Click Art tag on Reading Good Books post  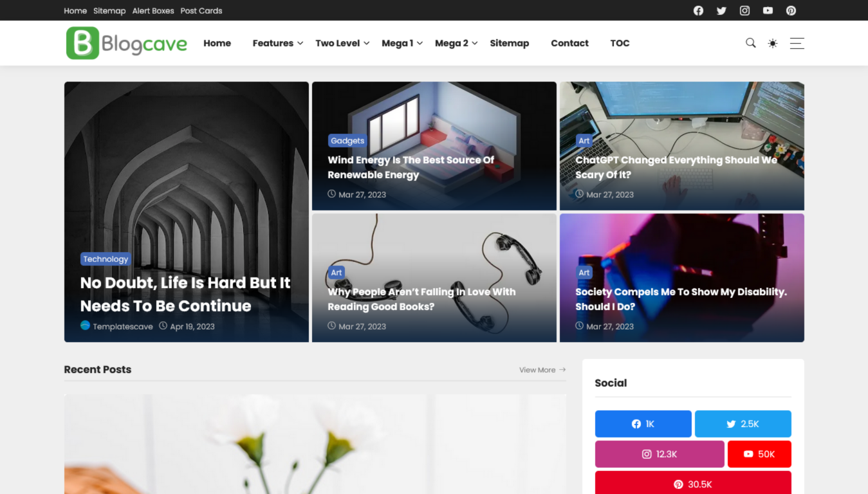pyautogui.click(x=337, y=272)
